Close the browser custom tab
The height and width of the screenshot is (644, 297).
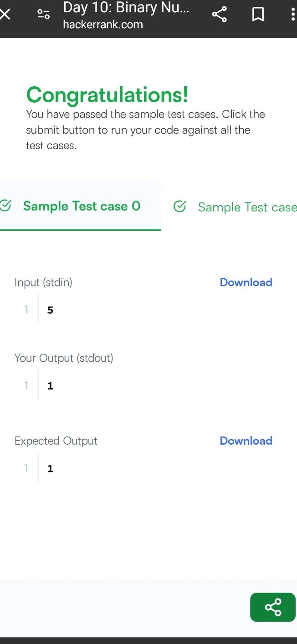[5, 14]
